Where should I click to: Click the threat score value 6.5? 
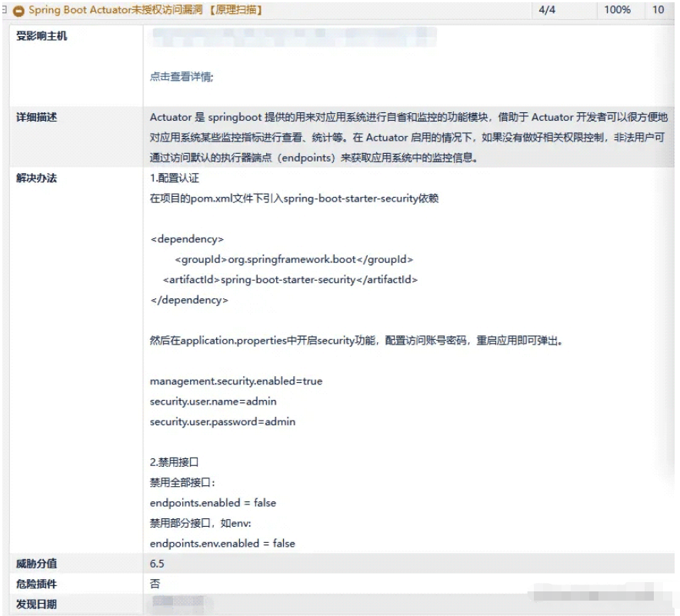(157, 564)
